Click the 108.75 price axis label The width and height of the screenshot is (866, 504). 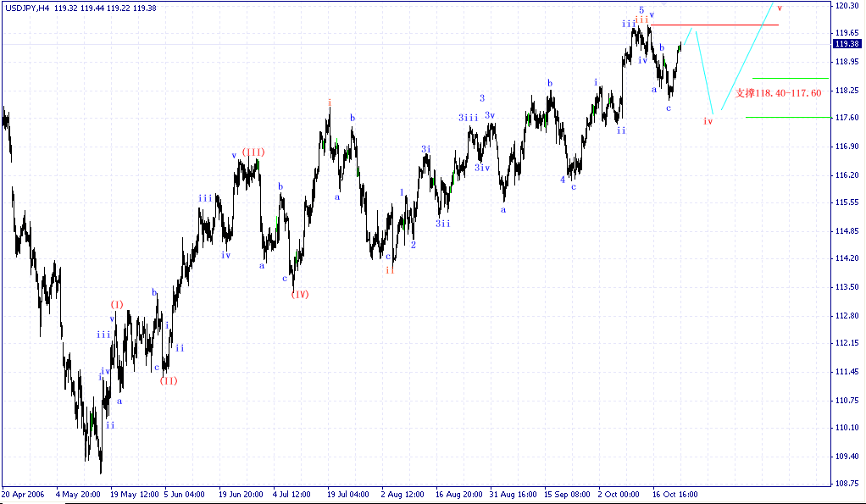tap(847, 483)
